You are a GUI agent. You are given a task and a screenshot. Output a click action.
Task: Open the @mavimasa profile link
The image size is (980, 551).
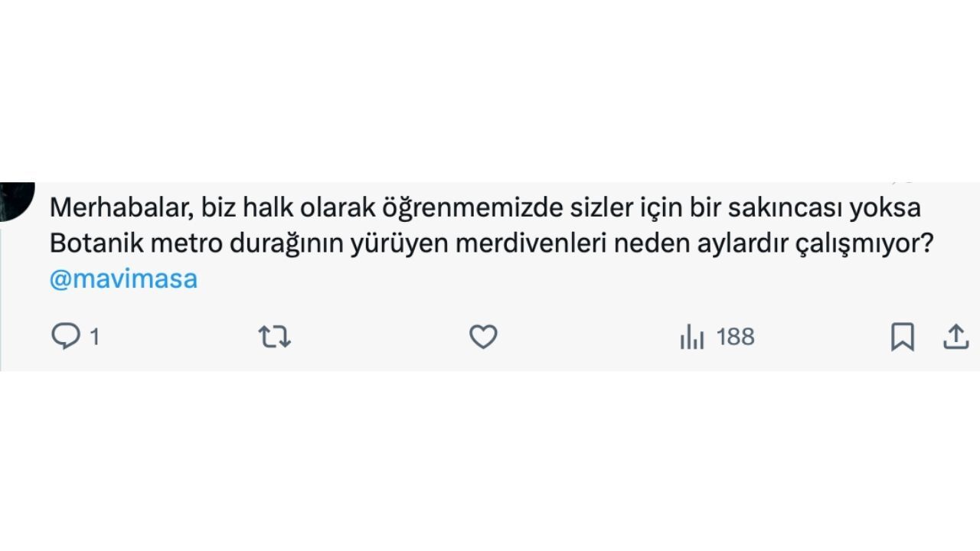point(122,279)
